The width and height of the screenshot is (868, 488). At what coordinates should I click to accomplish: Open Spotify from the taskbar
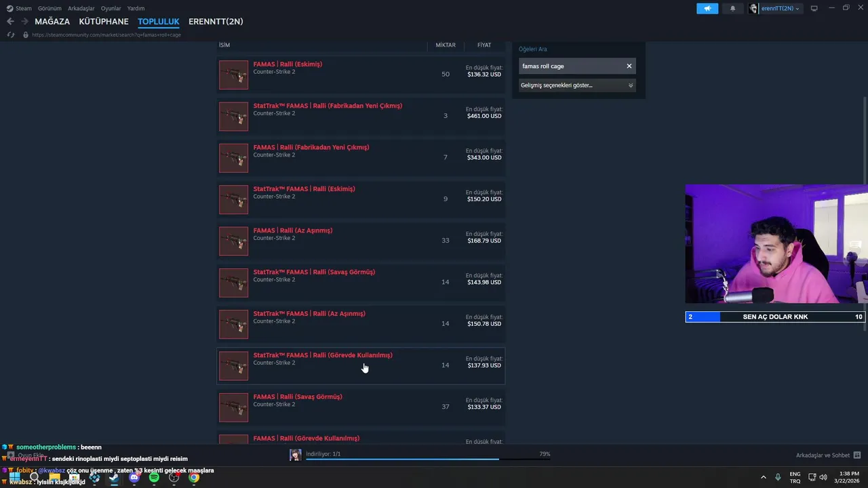point(154,478)
